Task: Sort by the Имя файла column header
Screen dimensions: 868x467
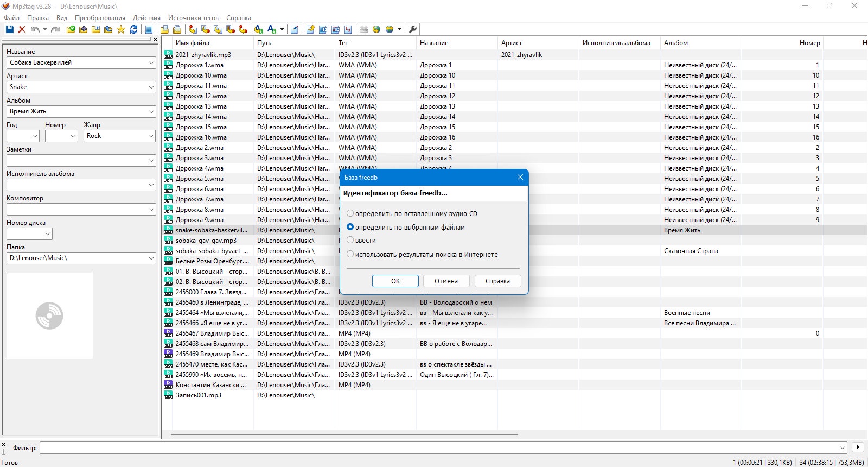Action: 213,43
